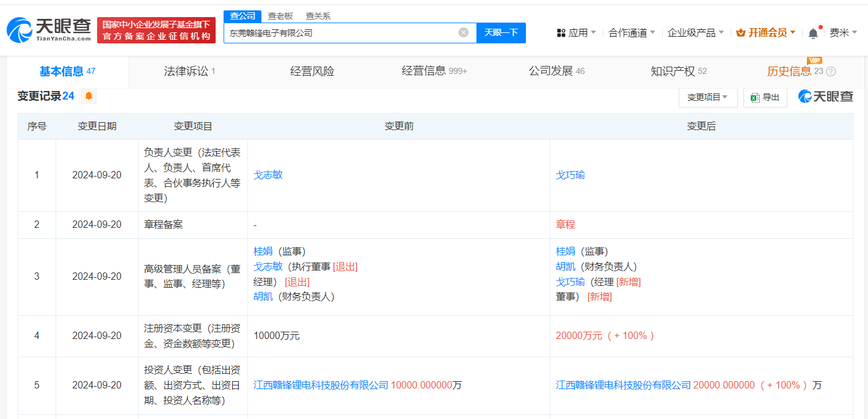Switch to the 查老板 search tab
868x419 pixels.
tap(280, 16)
